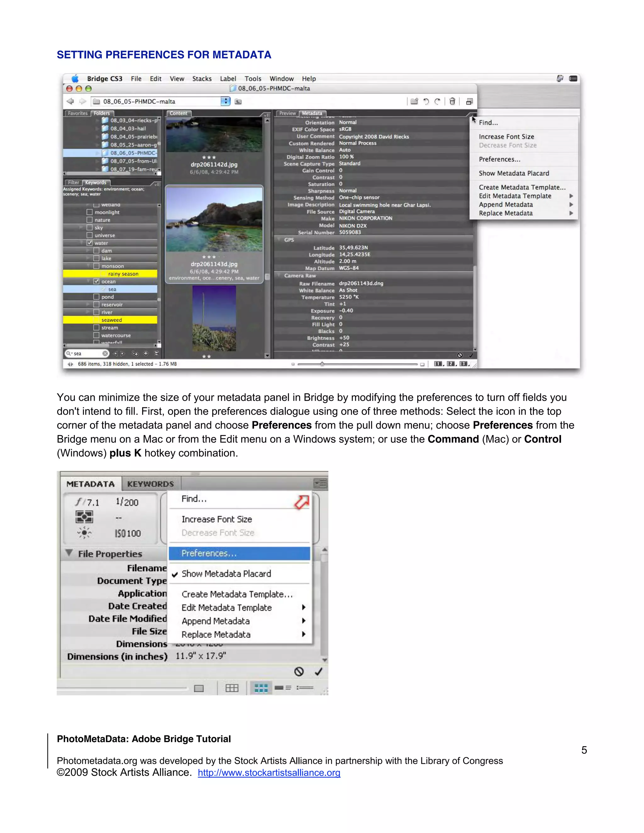Go back with the left navigation arrow
644x833 pixels.
pyautogui.click(x=70, y=102)
